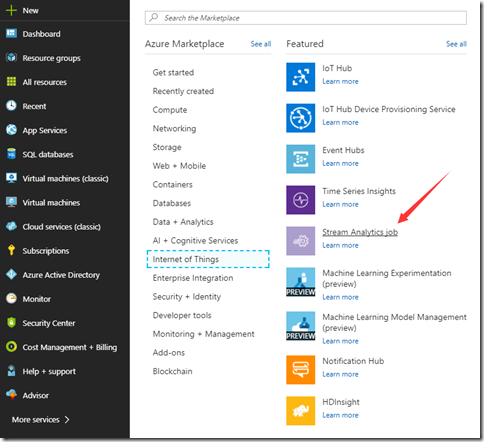Open Security Center shield icon in sidebar

click(x=11, y=323)
